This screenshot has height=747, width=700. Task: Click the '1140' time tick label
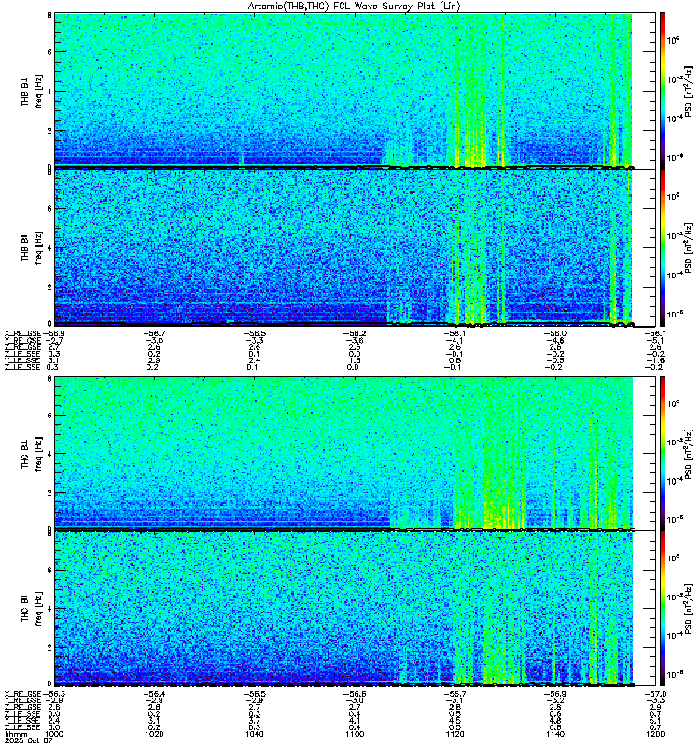[x=555, y=734]
